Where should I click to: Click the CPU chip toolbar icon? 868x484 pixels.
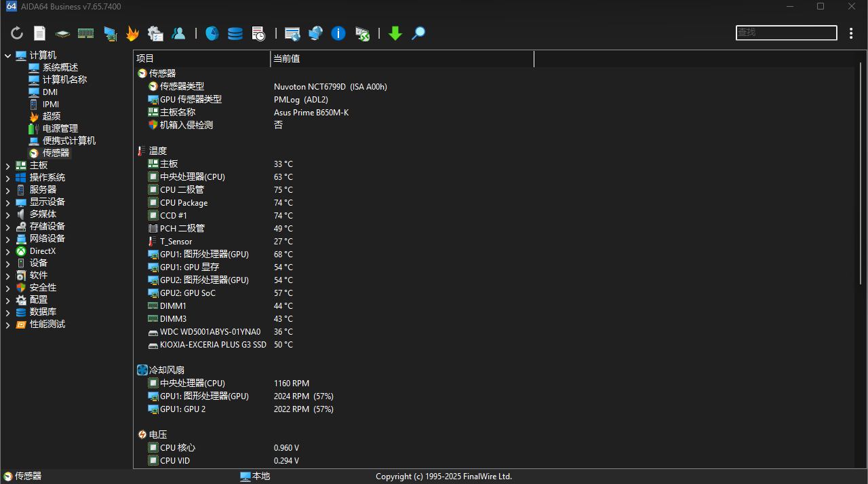pyautogui.click(x=62, y=33)
